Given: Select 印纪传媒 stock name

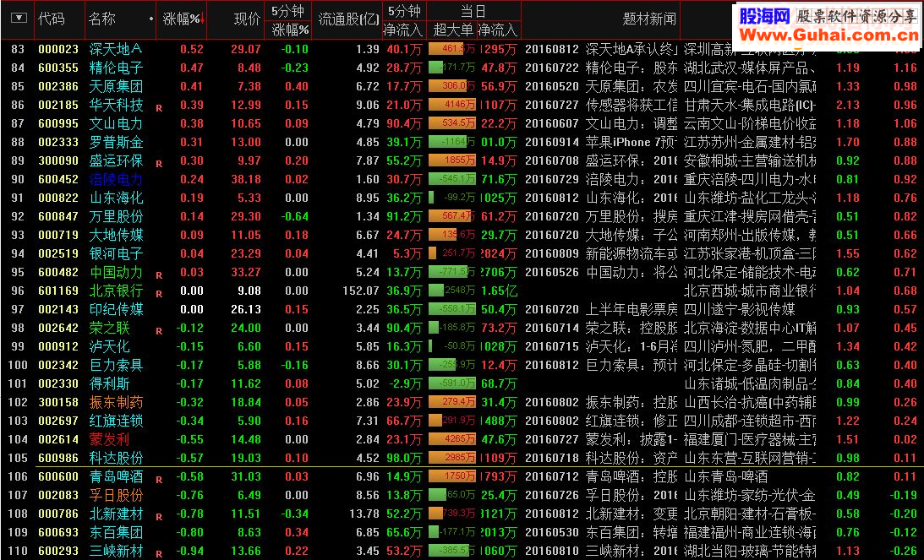Looking at the screenshot, I should (116, 309).
